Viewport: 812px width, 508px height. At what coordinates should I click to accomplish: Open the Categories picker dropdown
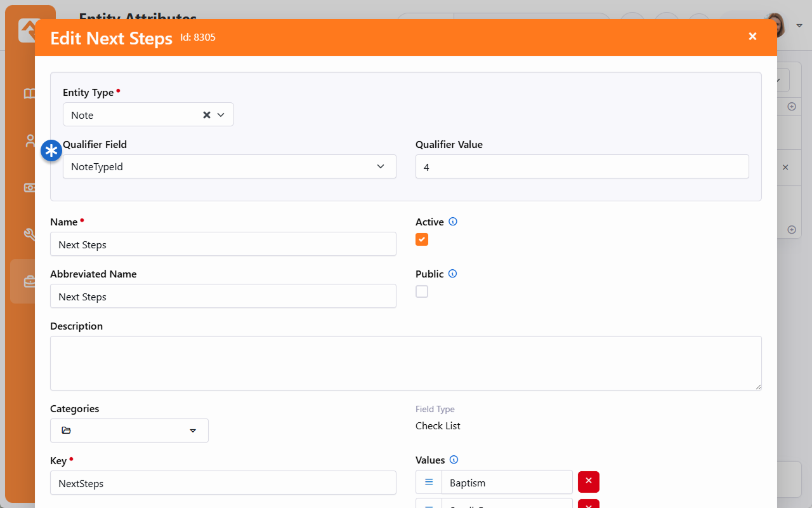[x=193, y=431]
